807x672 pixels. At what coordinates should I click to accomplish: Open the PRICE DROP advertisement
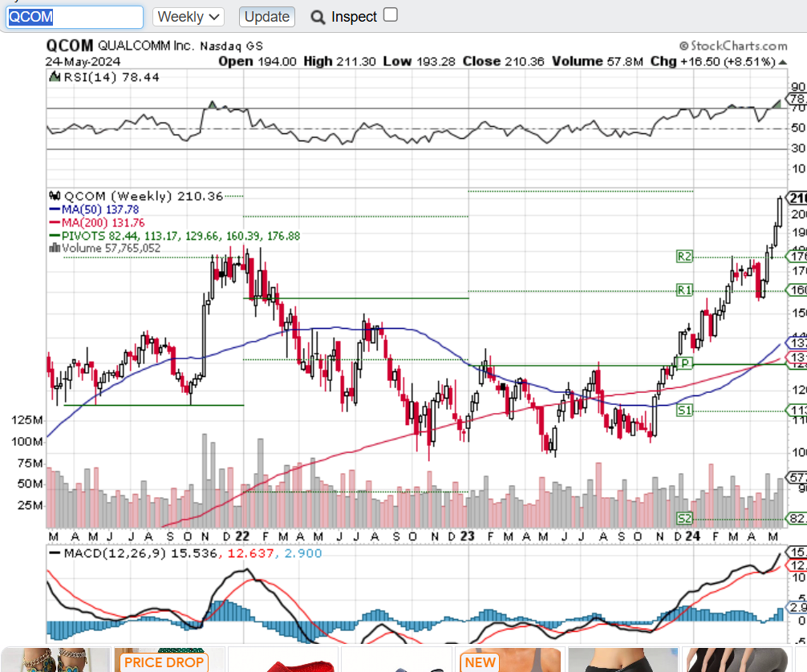169,660
